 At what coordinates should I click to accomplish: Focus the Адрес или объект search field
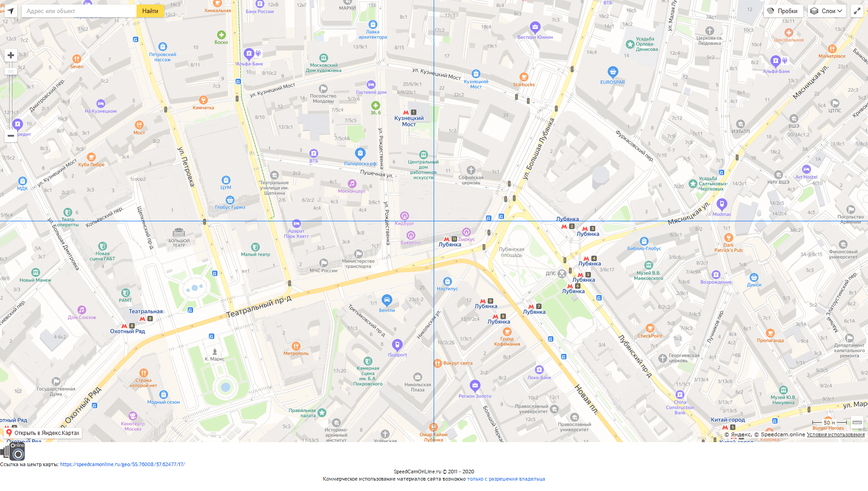(79, 11)
